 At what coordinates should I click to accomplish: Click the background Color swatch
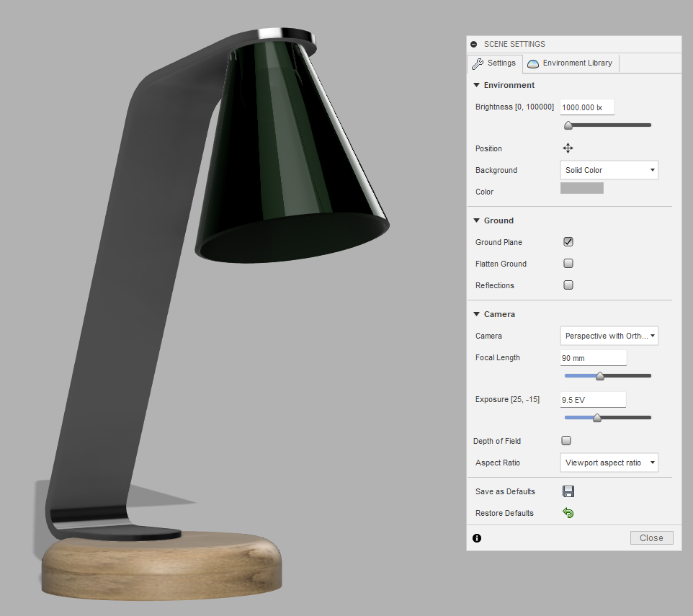(x=581, y=189)
